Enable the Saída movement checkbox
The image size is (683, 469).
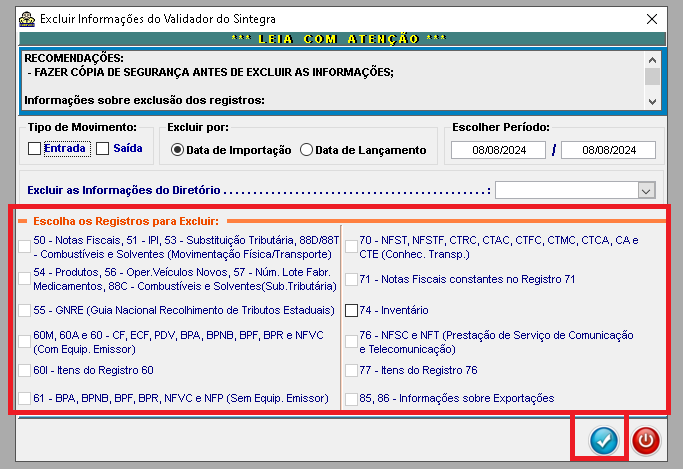tap(102, 148)
